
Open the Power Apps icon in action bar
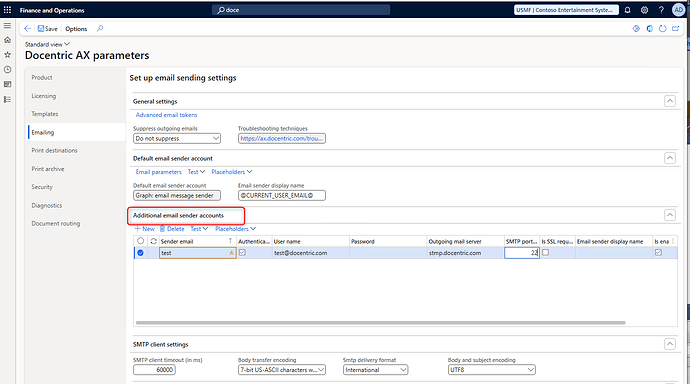click(636, 29)
